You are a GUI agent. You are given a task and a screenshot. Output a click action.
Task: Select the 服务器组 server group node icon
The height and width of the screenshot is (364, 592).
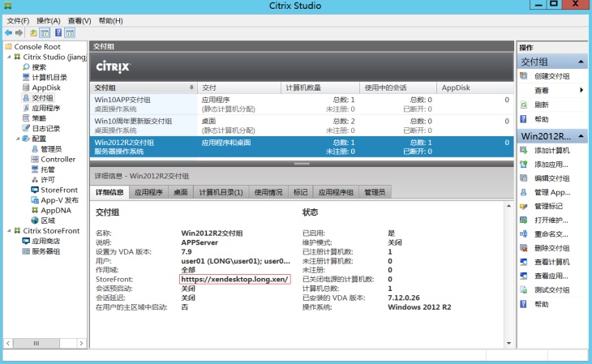point(26,251)
